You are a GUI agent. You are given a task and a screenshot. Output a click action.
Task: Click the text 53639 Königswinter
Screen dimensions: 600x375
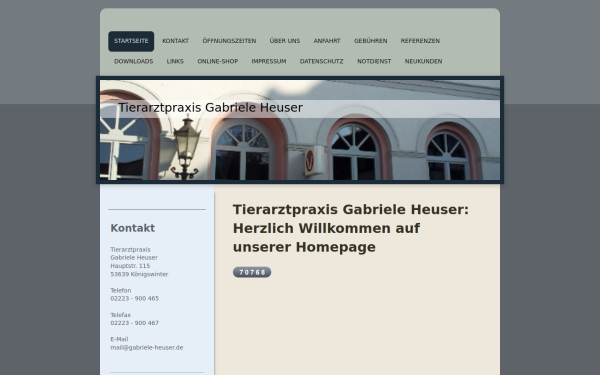tap(139, 274)
